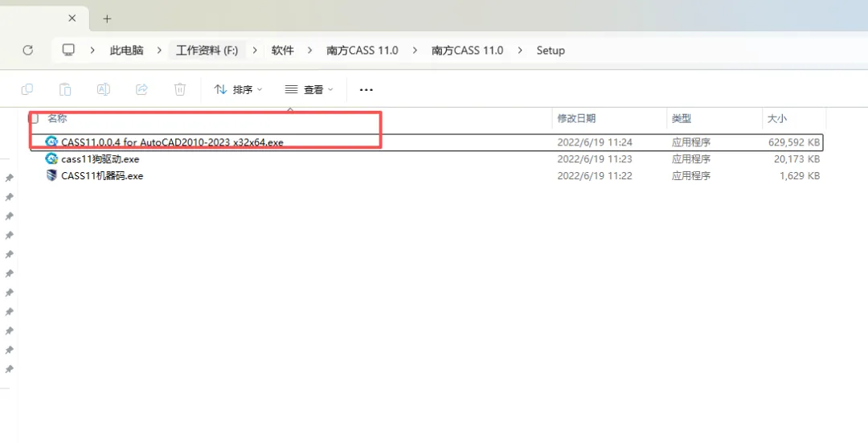Click size 1,629 KB
The height and width of the screenshot is (443, 868).
pyautogui.click(x=800, y=175)
